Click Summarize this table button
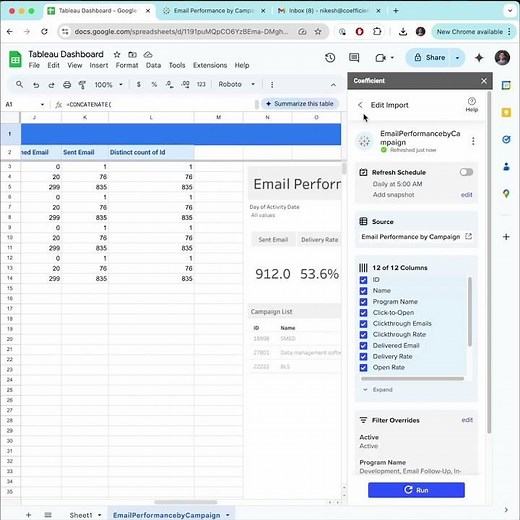The image size is (520, 520). pyautogui.click(x=300, y=104)
